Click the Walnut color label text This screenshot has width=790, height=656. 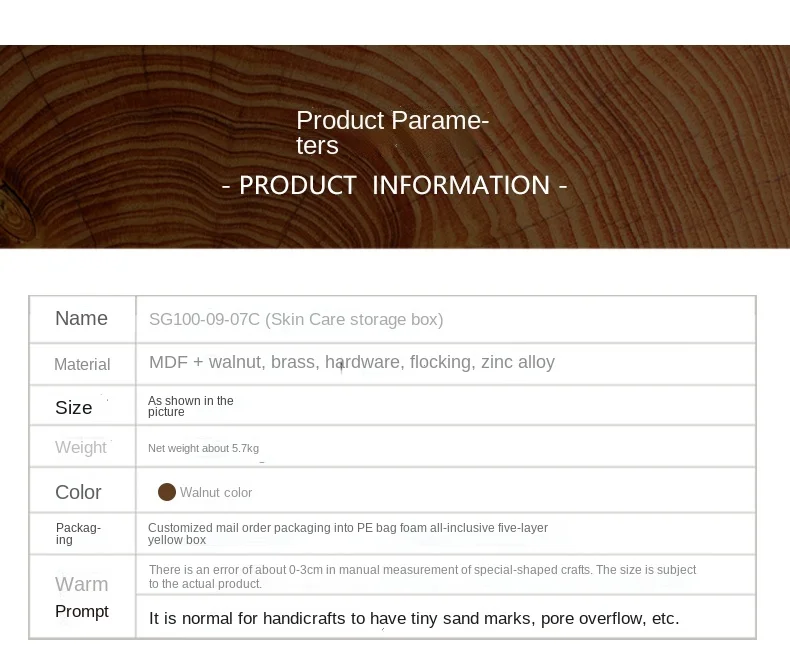[x=216, y=493]
